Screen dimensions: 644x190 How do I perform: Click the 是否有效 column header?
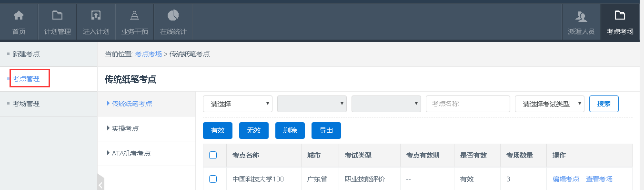coord(473,155)
